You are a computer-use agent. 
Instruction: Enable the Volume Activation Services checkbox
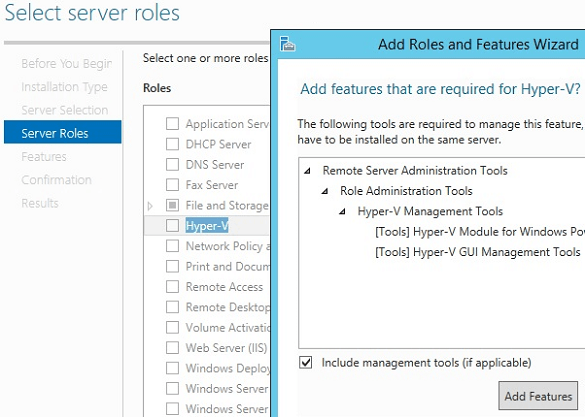[x=172, y=327]
